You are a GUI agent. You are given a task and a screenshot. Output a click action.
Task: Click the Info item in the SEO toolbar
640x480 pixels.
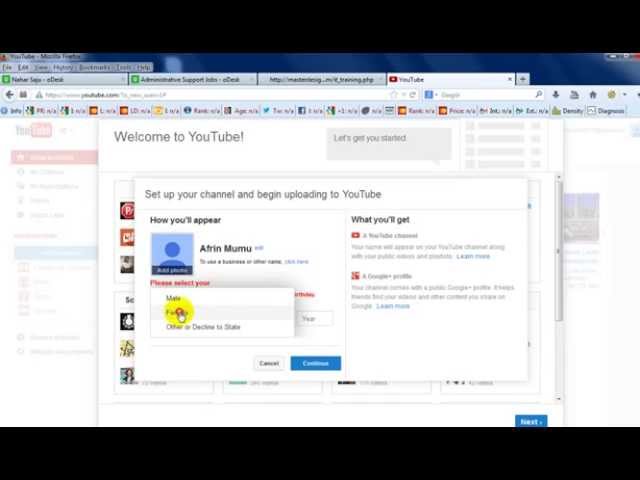tap(11, 111)
